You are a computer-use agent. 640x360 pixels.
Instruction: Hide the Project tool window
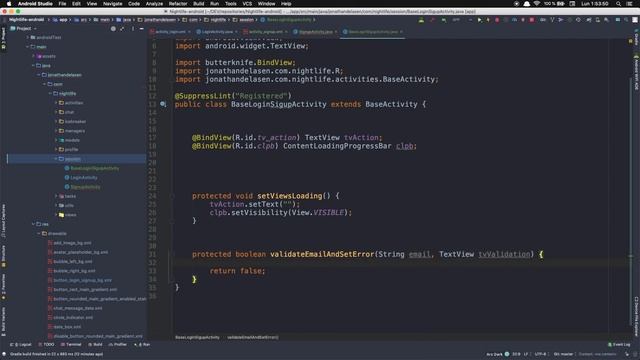coord(142,29)
